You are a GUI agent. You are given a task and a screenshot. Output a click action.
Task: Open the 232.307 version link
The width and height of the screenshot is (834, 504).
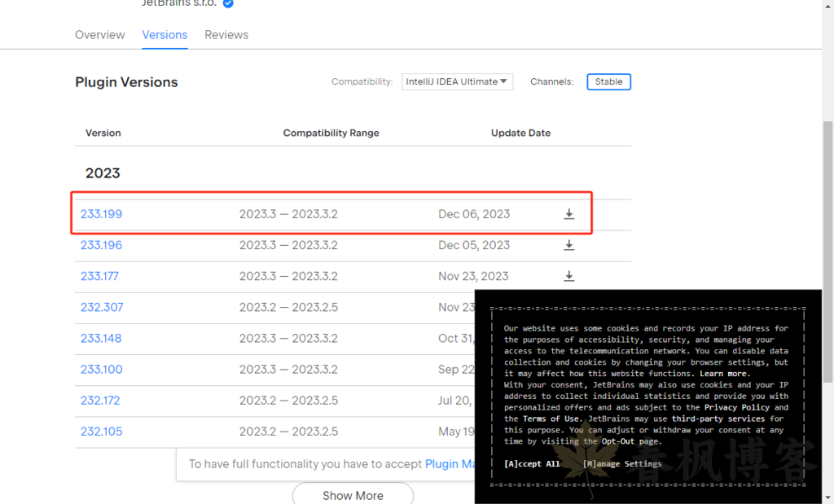102,307
